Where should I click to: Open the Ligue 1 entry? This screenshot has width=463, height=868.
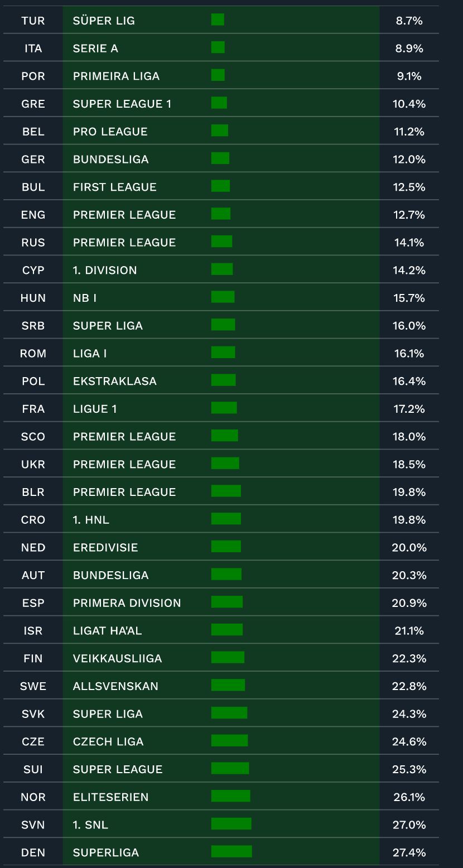click(221, 408)
